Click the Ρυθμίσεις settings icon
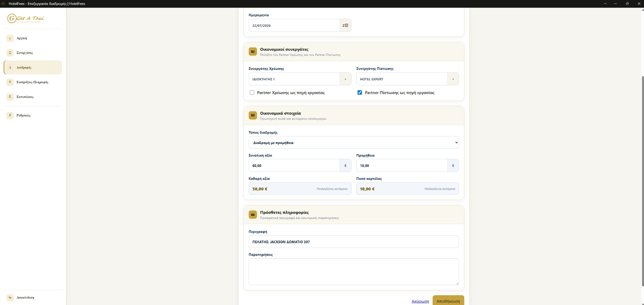Viewport: 644px width, 305px height. click(10, 115)
